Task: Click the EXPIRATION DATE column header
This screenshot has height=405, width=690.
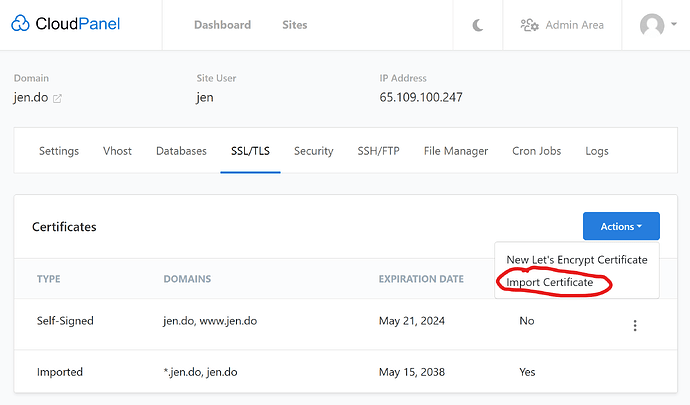Action: (x=421, y=279)
